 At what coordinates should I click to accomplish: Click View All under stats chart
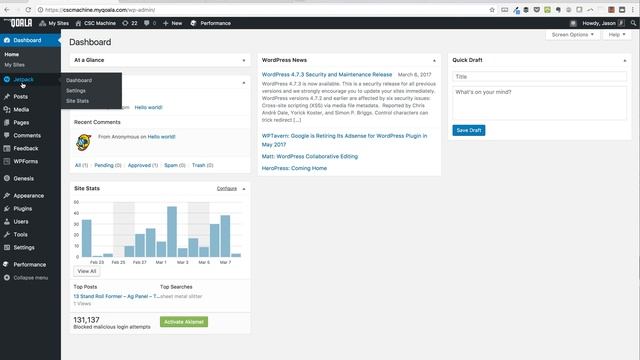[x=87, y=271]
